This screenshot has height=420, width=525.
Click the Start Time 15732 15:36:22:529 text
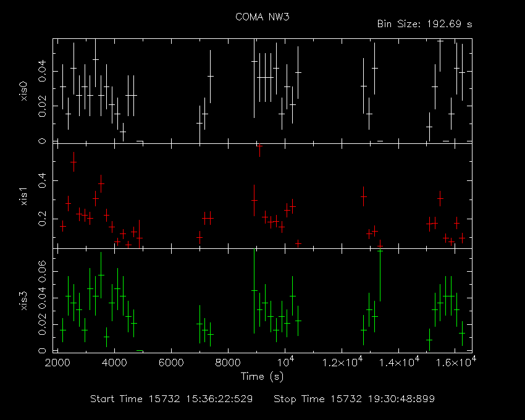pyautogui.click(x=172, y=399)
